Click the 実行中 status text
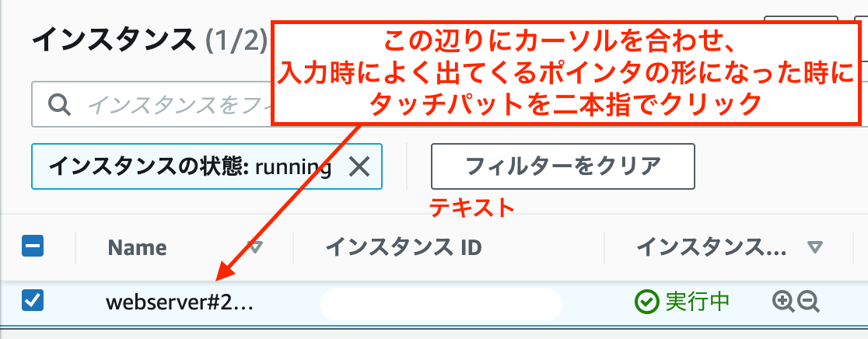The width and height of the screenshot is (868, 339). pos(698,302)
